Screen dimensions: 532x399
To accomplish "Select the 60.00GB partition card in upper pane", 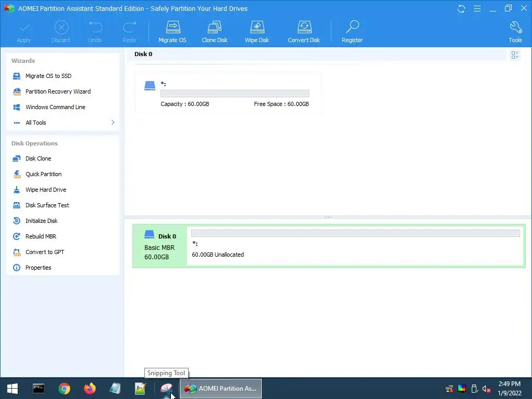I will point(228,92).
